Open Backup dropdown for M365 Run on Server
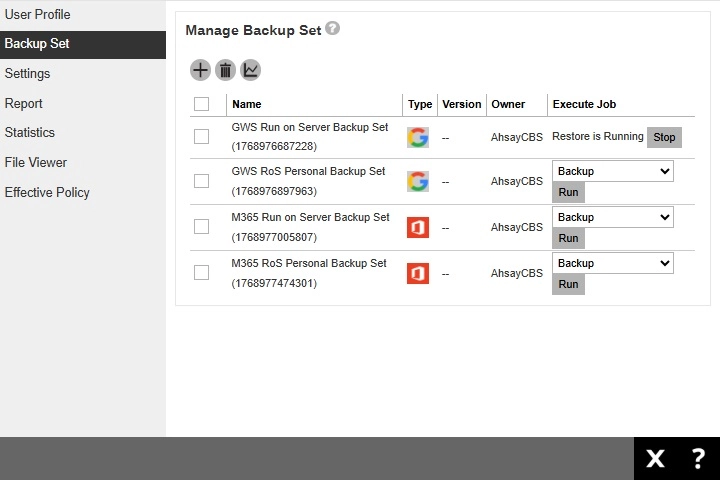 (x=612, y=217)
